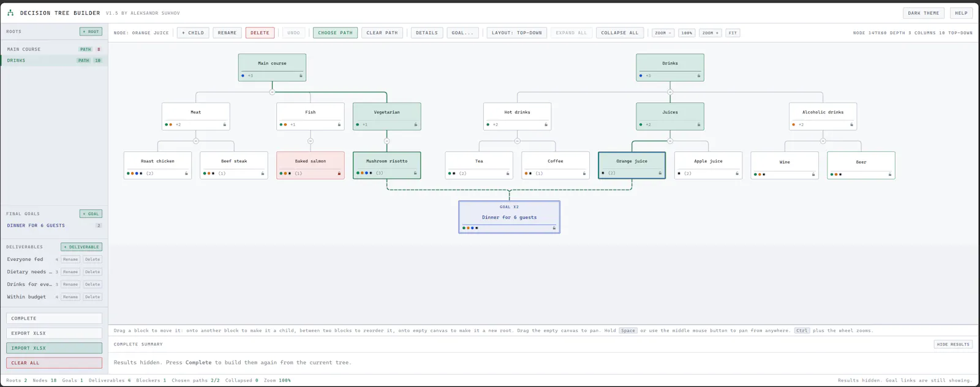The image size is (980, 387).
Task: Click the lock icon on Apple juice node
Action: click(737, 174)
